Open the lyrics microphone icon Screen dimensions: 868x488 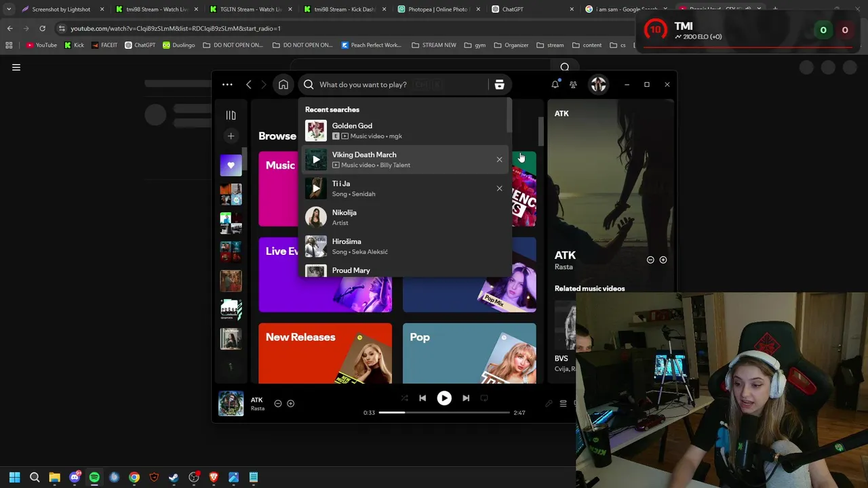tap(549, 403)
